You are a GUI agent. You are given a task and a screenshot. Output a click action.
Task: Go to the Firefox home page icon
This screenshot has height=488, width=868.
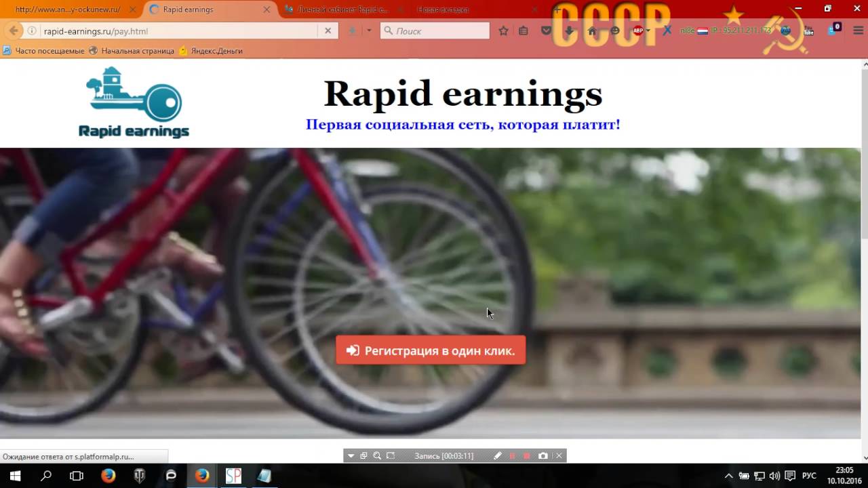[592, 30]
